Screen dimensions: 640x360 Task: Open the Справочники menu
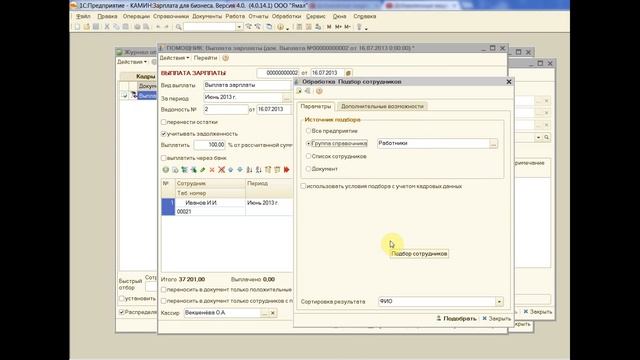[171, 16]
